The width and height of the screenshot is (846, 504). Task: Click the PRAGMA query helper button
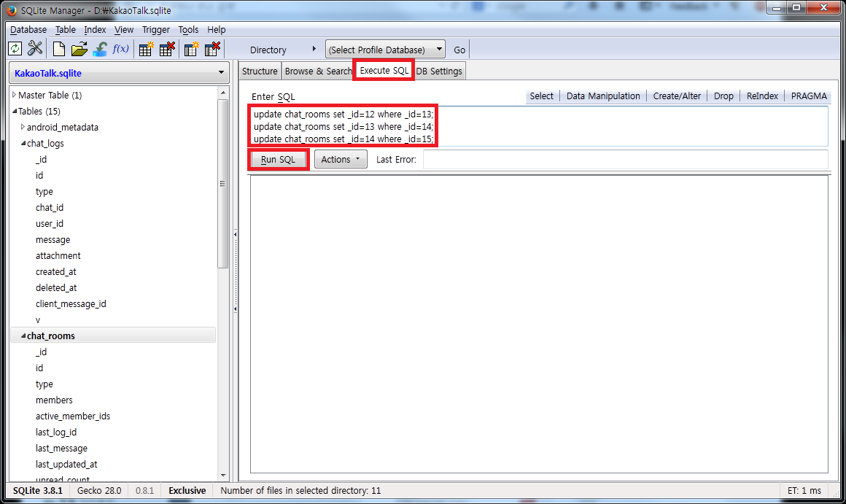pos(809,96)
